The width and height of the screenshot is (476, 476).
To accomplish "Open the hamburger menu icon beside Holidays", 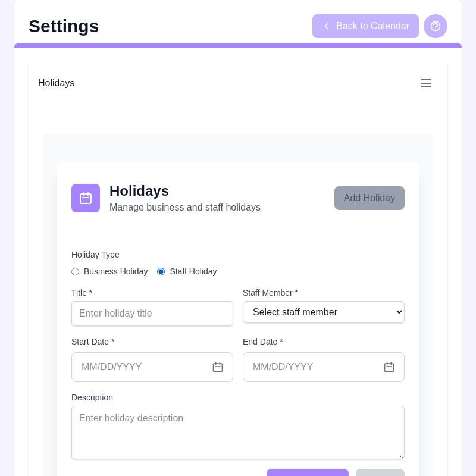I will 426,83.
